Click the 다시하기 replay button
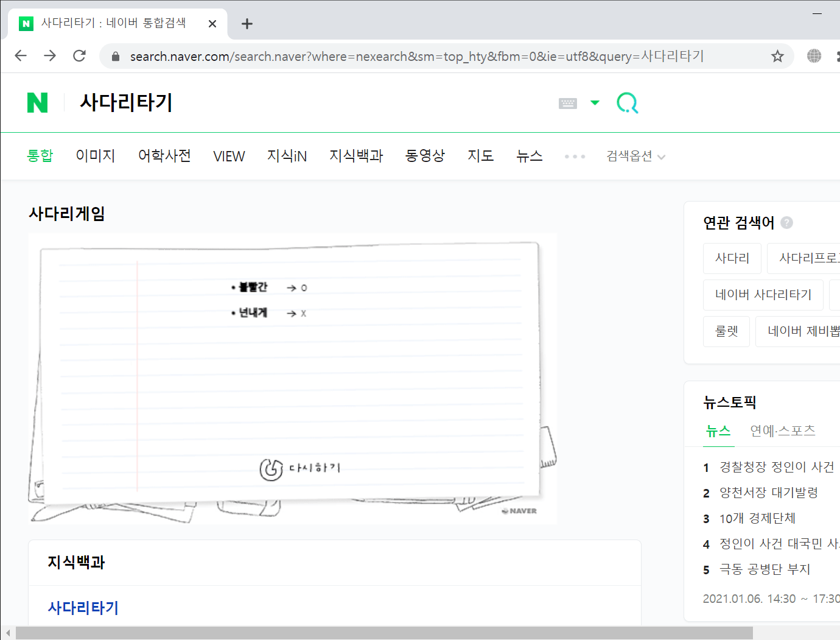The height and width of the screenshot is (640, 840). [x=300, y=468]
